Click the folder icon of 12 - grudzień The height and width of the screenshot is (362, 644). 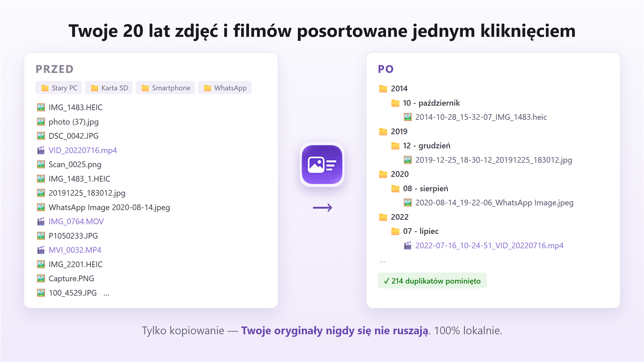click(x=395, y=146)
